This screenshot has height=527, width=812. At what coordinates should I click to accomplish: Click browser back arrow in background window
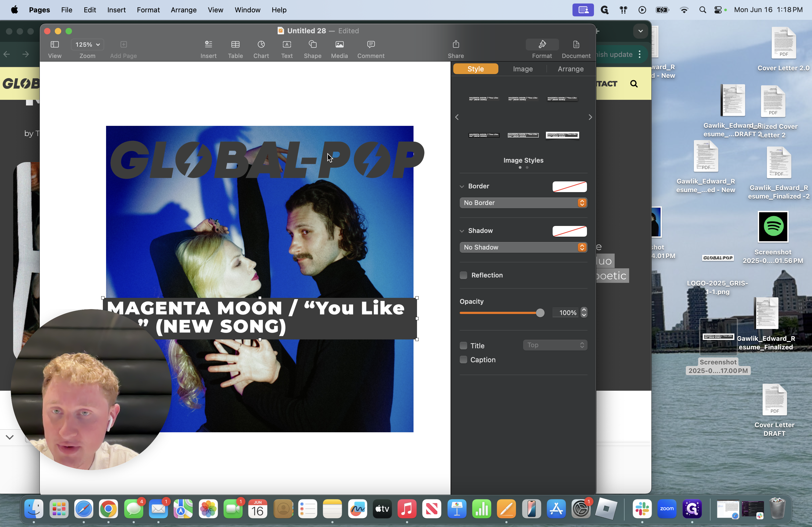(7, 54)
